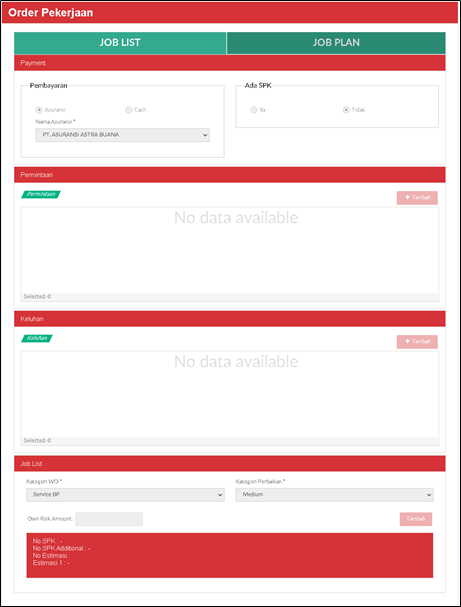Select Ya under Ada SPK
Viewport: 461px width, 607px height.
coord(254,110)
